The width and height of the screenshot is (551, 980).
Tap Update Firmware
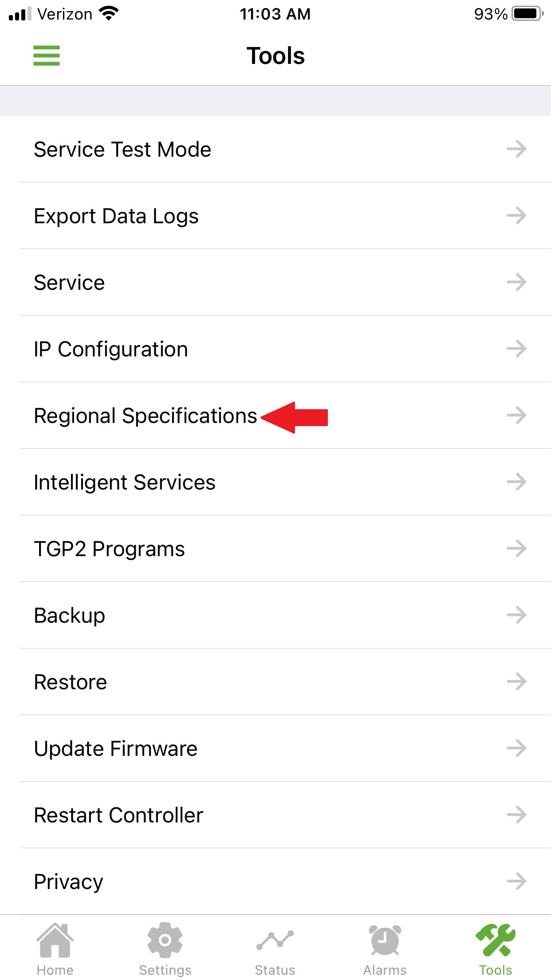pyautogui.click(x=116, y=749)
